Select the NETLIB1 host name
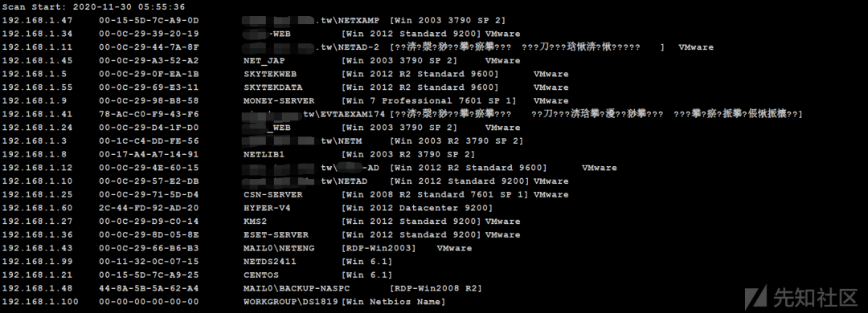 tap(264, 154)
